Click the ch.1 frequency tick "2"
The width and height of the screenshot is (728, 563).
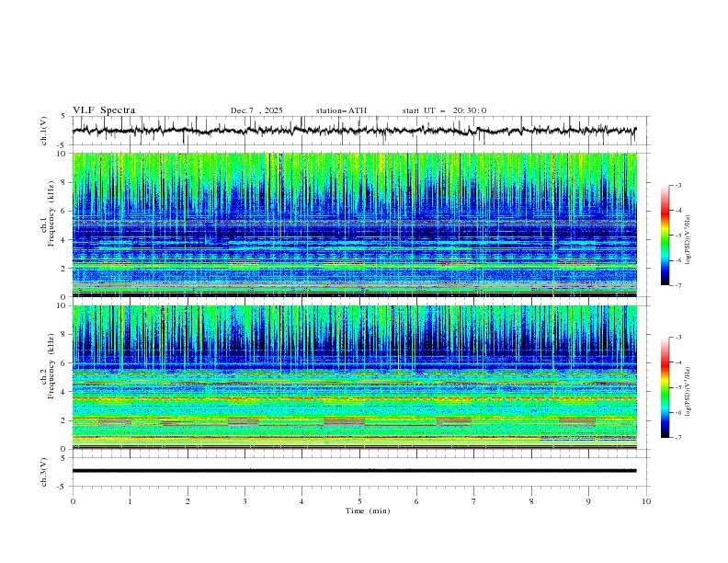65,269
